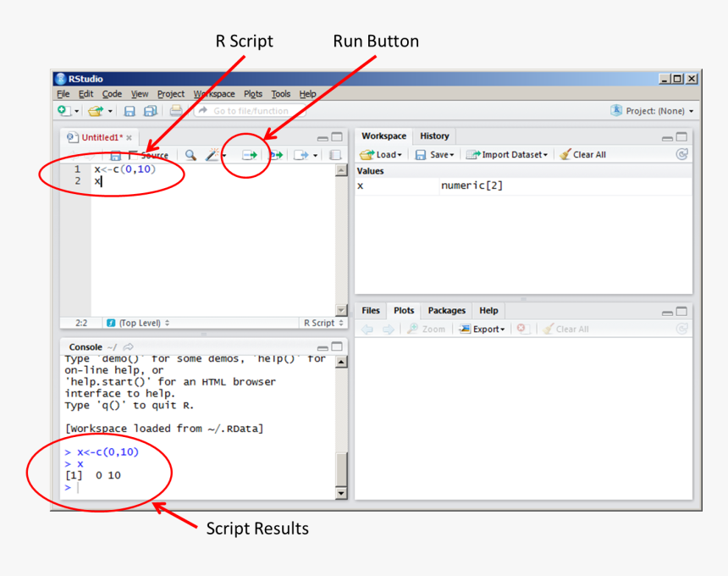This screenshot has height=576, width=728.
Task: Open the Save workspace dropdown
Action: [x=434, y=155]
